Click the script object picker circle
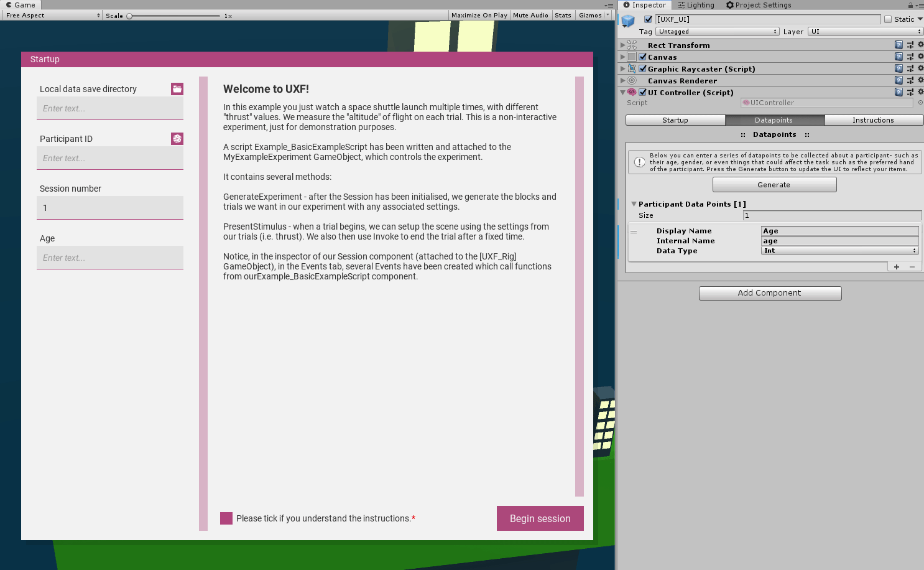Image resolution: width=924 pixels, height=570 pixels. (x=920, y=103)
